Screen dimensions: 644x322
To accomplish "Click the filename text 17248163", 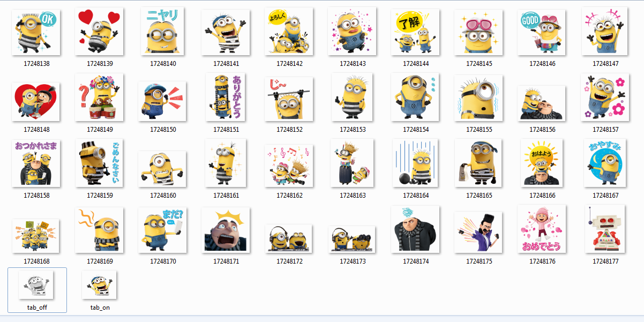I will [x=353, y=196].
